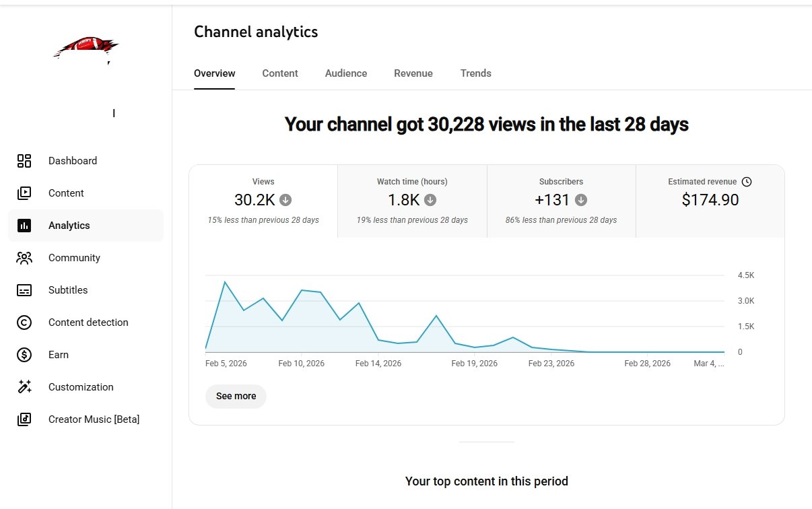Click the down arrow beside 30.2K views
The image size is (812, 509).
click(x=285, y=200)
